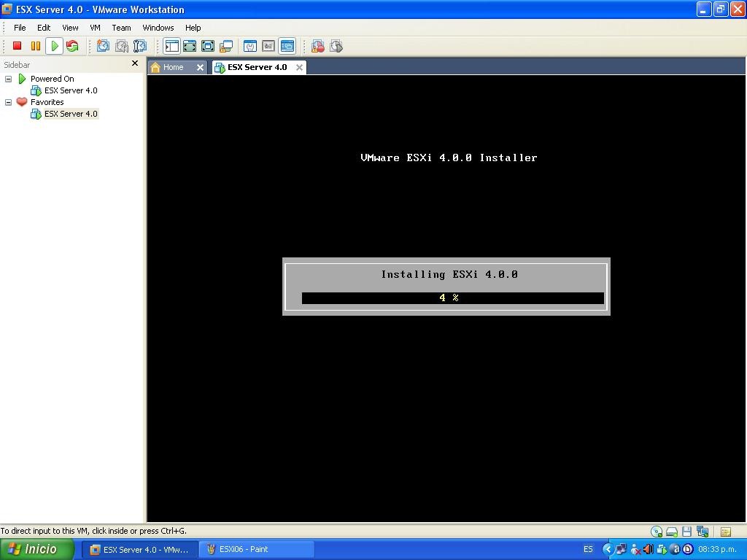Click the round 'a' tray icon
Screen dimensions: 747x560
tap(675, 550)
